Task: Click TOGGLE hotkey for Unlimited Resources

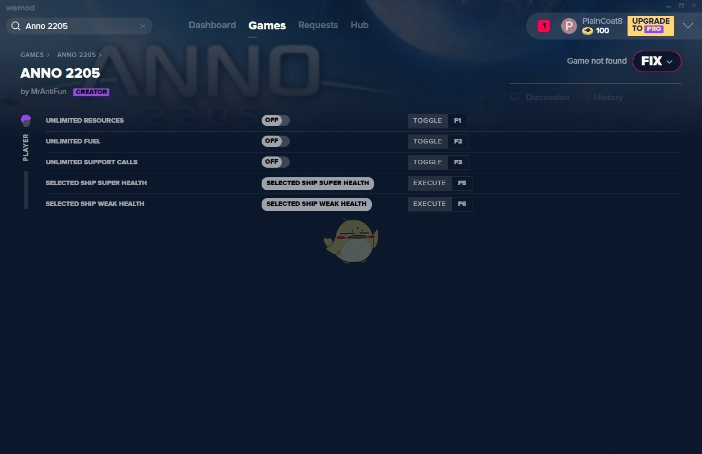Action: pyautogui.click(x=428, y=120)
